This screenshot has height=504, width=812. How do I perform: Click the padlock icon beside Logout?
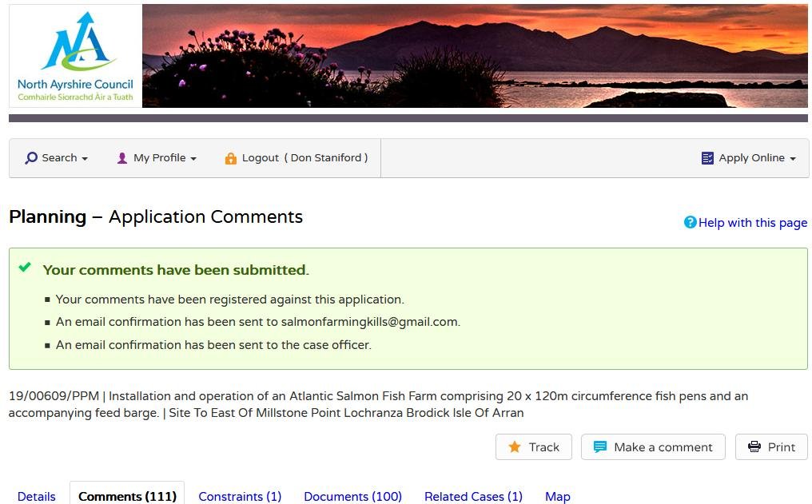click(x=230, y=157)
